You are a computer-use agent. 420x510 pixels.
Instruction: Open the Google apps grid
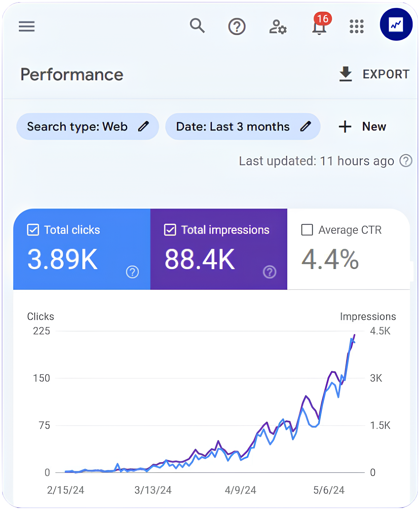tap(356, 26)
